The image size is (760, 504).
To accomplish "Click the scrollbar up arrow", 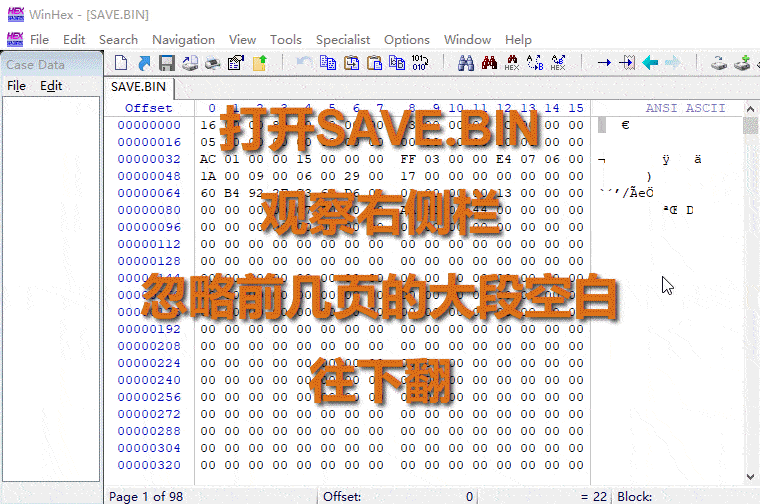I will (x=750, y=109).
